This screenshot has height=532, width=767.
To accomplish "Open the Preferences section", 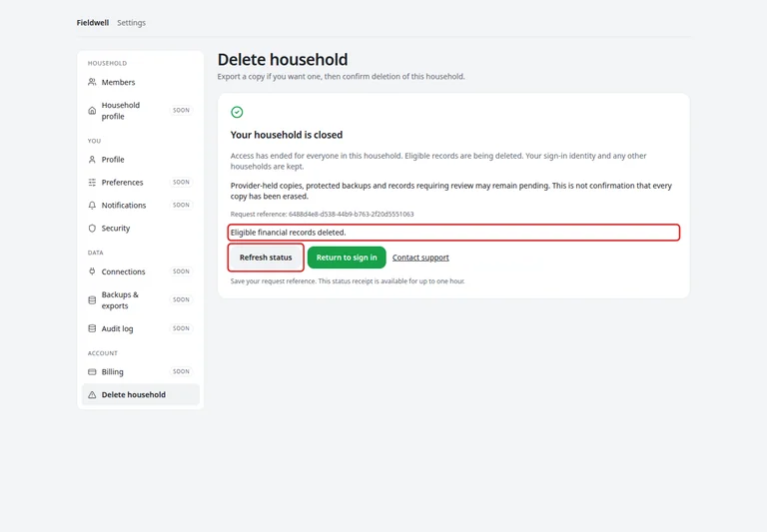I will click(141, 183).
